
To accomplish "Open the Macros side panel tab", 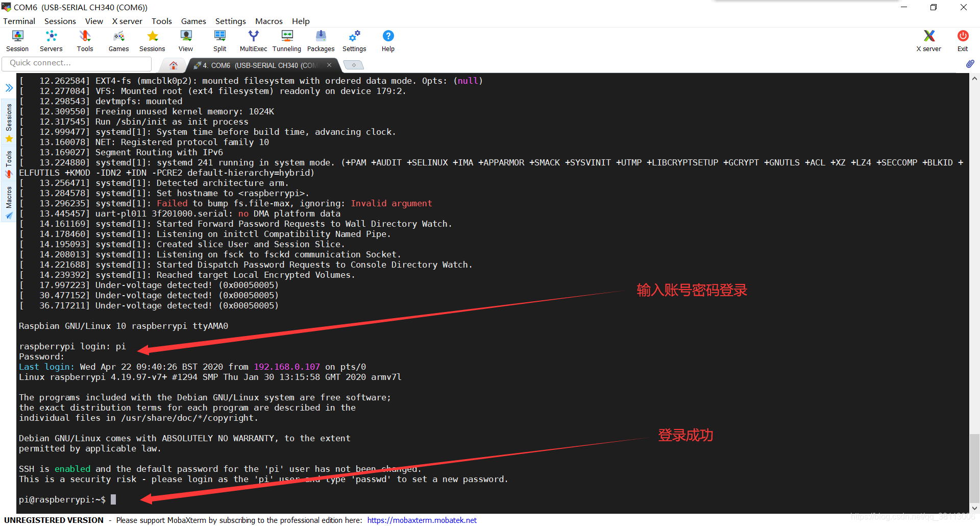I will click(9, 203).
